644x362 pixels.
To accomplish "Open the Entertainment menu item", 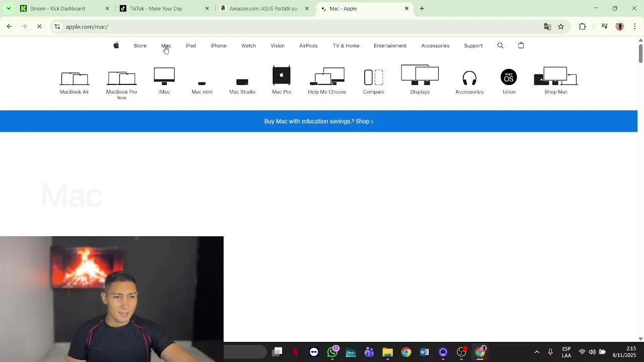I will [x=390, y=46].
